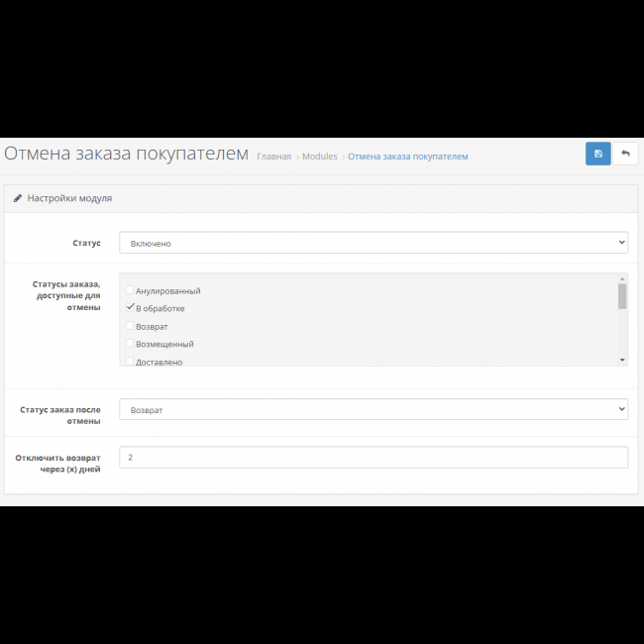Click the Настройки модуля panel heading

(69, 198)
